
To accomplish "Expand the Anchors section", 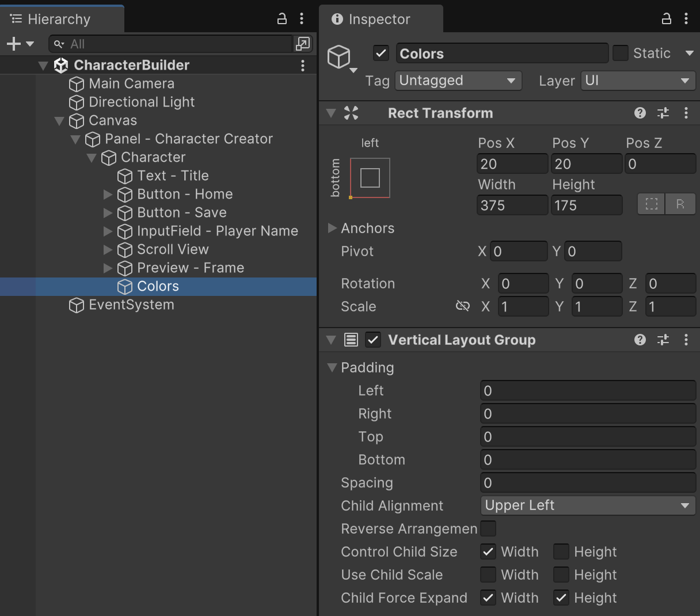I will (x=332, y=229).
